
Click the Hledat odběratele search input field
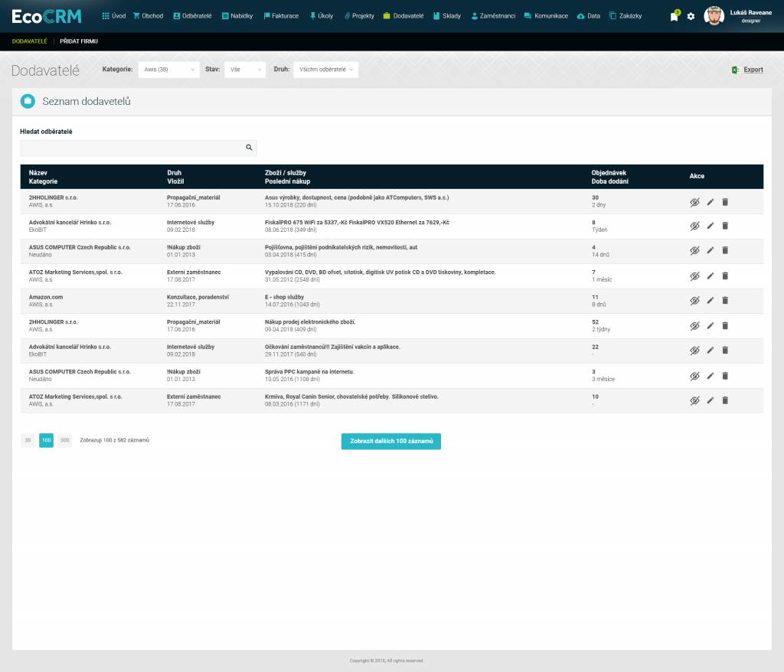[130, 148]
